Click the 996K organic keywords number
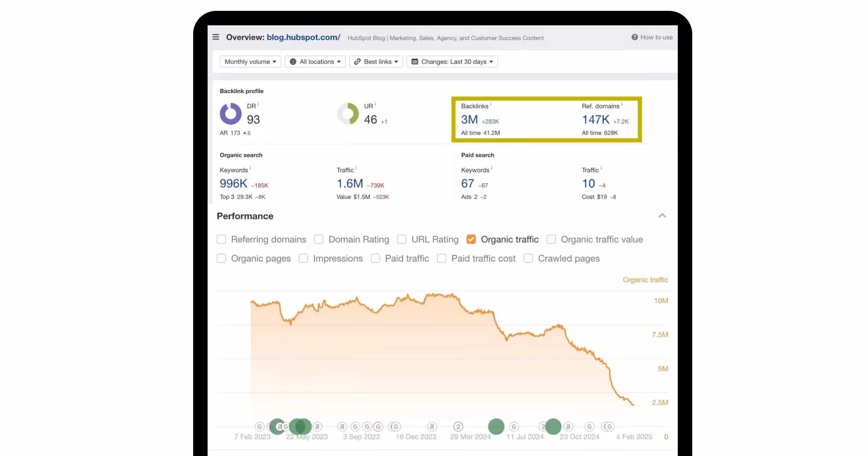The width and height of the screenshot is (868, 456). tap(234, 183)
